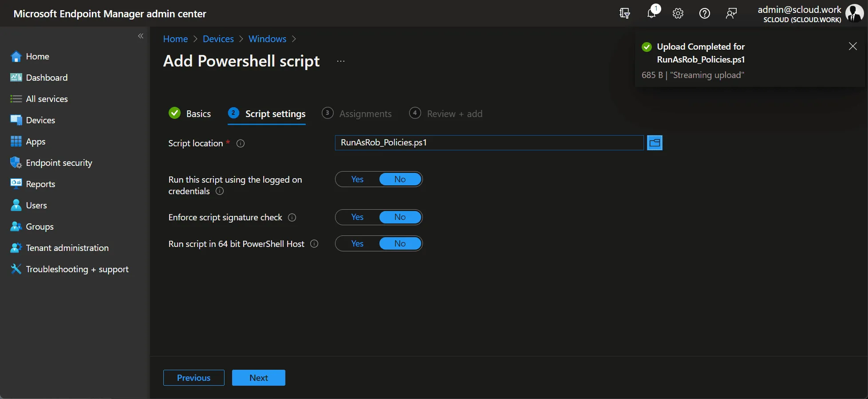
Task: Open the Home label in sidebar
Action: pos(38,56)
